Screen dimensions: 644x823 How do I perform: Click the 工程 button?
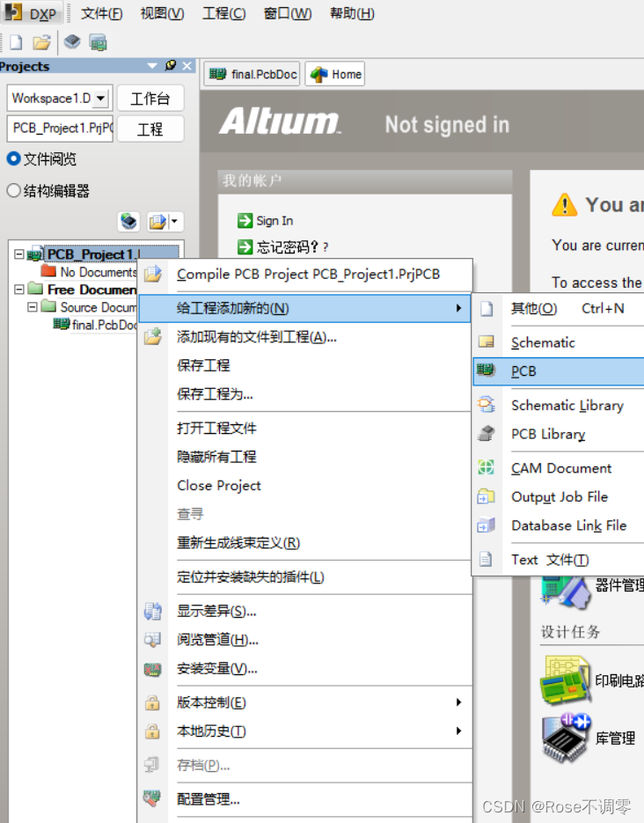click(150, 129)
